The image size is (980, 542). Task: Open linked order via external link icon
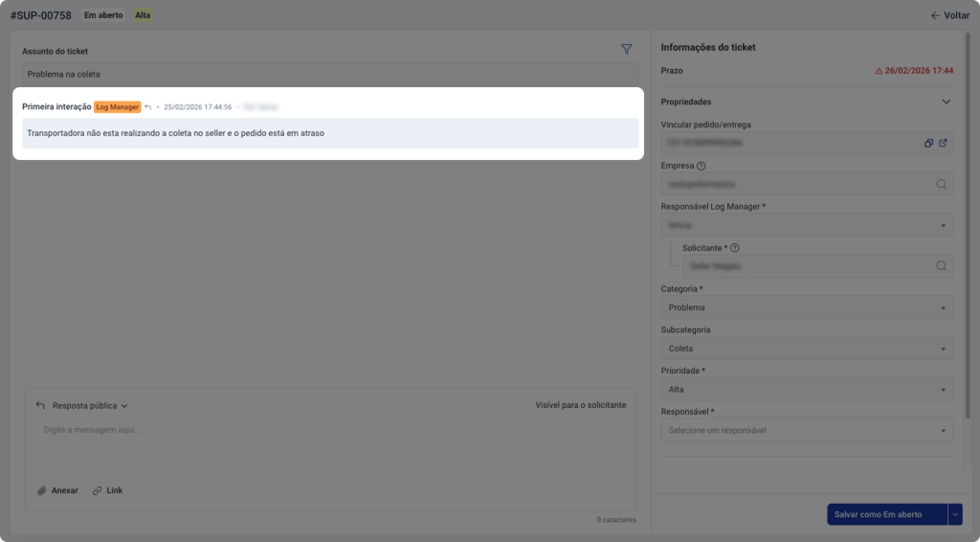943,144
